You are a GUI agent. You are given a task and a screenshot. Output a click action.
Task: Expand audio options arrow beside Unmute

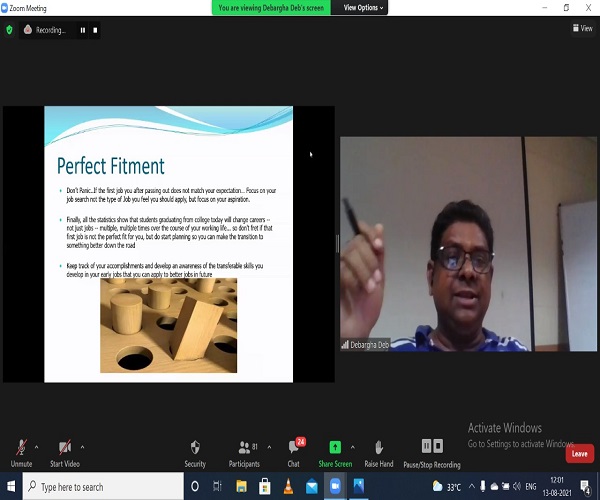tap(36, 447)
